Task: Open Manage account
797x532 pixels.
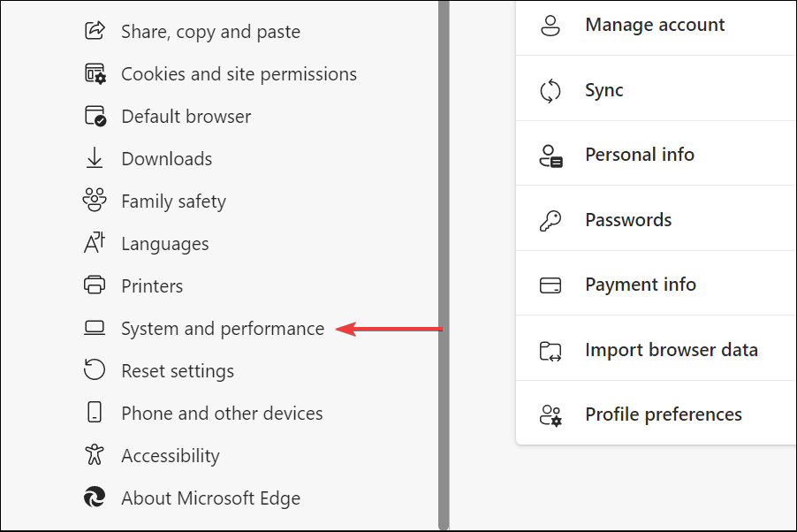Action: 655,25
